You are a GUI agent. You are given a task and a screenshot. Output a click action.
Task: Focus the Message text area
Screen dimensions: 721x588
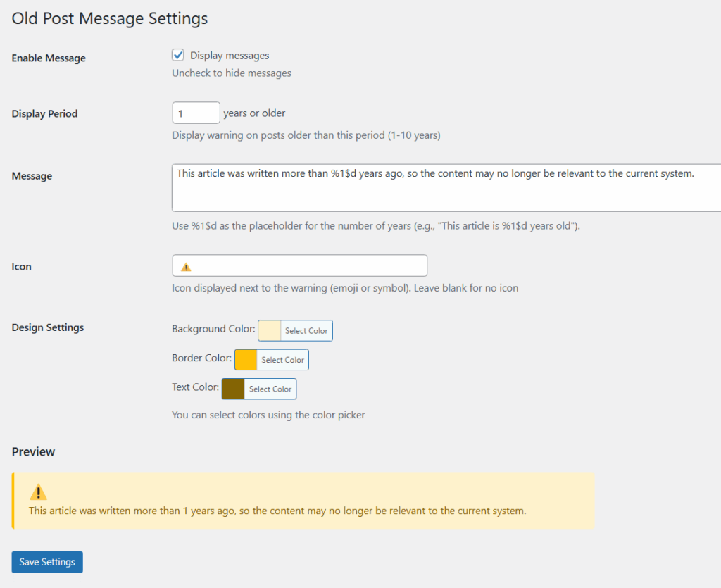coord(445,188)
